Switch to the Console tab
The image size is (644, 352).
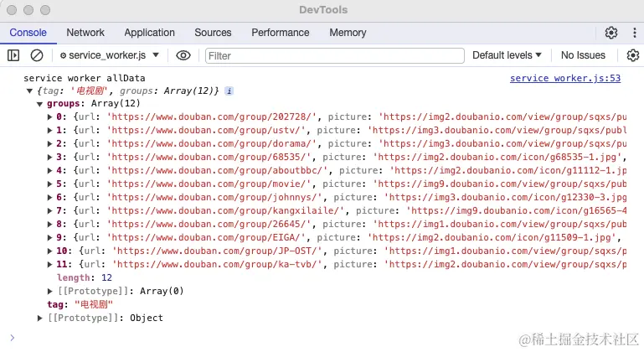pyautogui.click(x=28, y=33)
